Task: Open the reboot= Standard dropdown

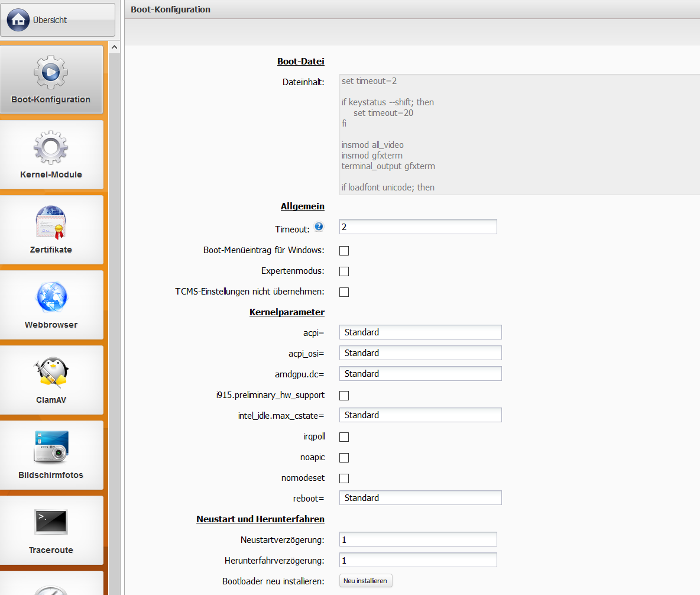Action: [420, 497]
